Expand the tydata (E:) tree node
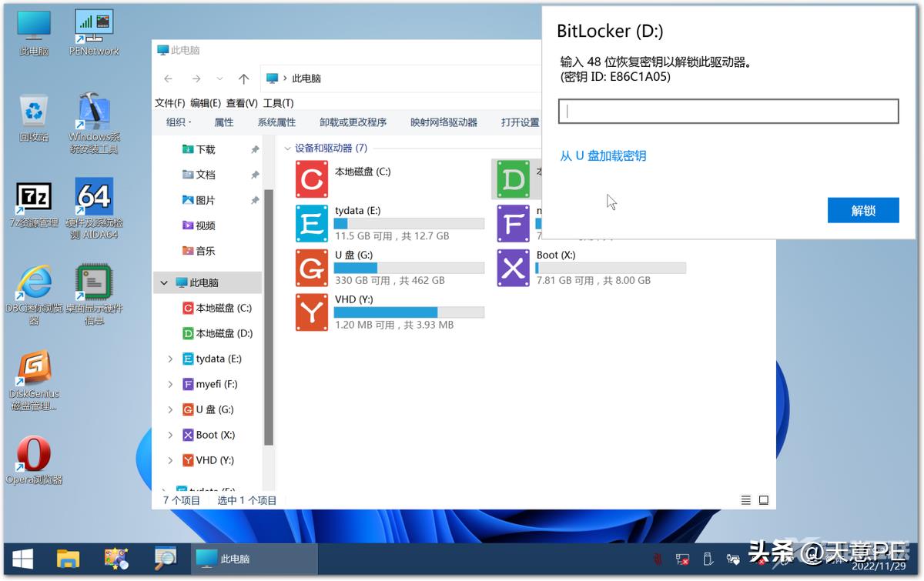The width and height of the screenshot is (924, 581). point(170,359)
